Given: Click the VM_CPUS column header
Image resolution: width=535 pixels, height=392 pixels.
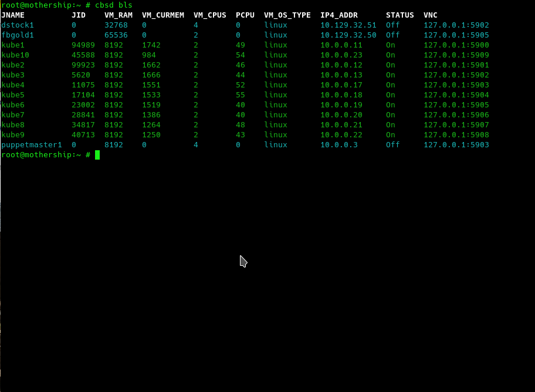Looking at the screenshot, I should (x=210, y=15).
